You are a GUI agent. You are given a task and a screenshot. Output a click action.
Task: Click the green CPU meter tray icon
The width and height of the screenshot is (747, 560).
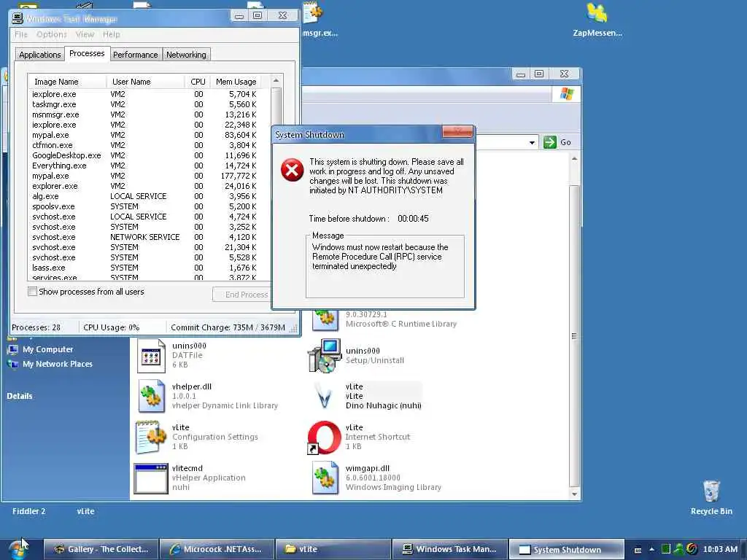point(666,549)
